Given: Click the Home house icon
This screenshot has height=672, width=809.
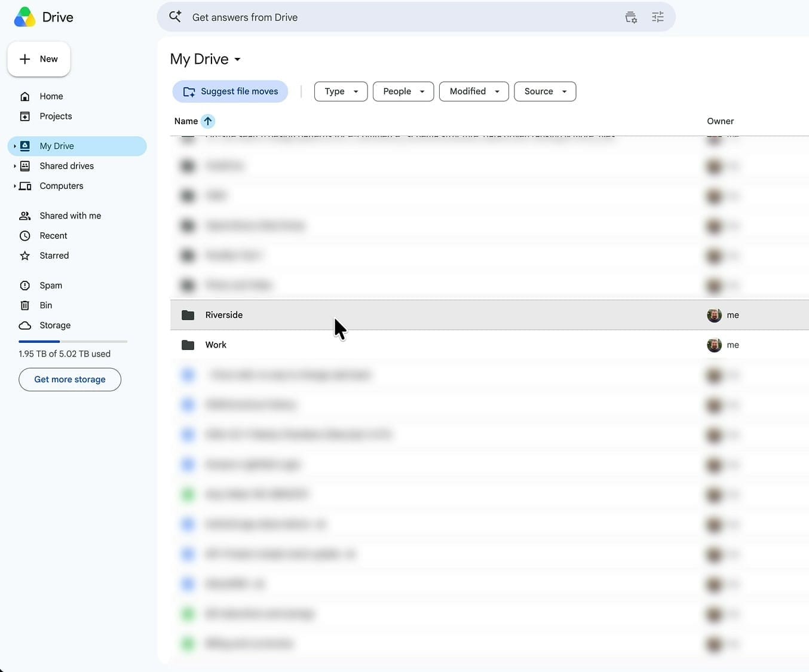Looking at the screenshot, I should point(25,97).
